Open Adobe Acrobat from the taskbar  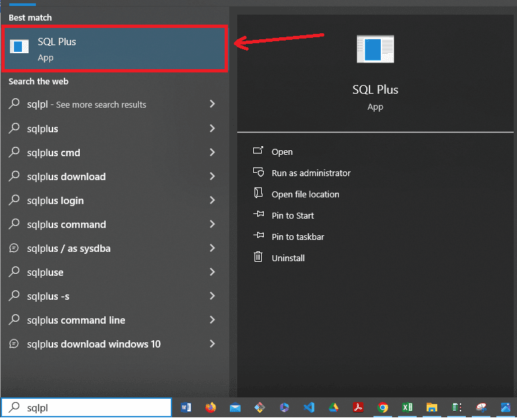coord(358,407)
